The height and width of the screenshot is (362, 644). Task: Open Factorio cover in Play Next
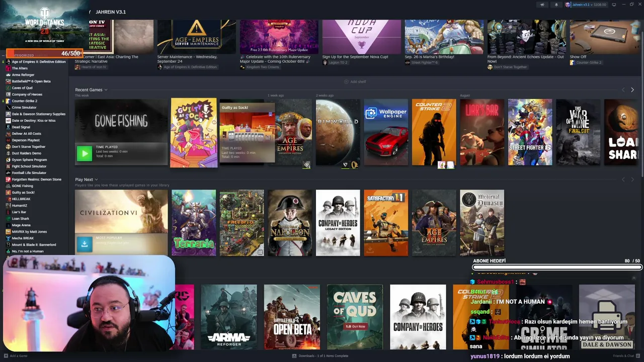242,223
